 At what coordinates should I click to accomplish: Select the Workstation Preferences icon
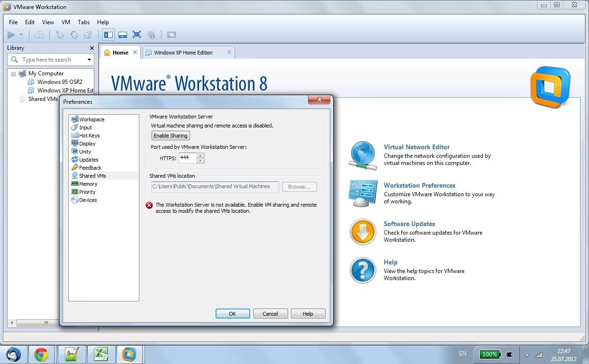tap(362, 193)
